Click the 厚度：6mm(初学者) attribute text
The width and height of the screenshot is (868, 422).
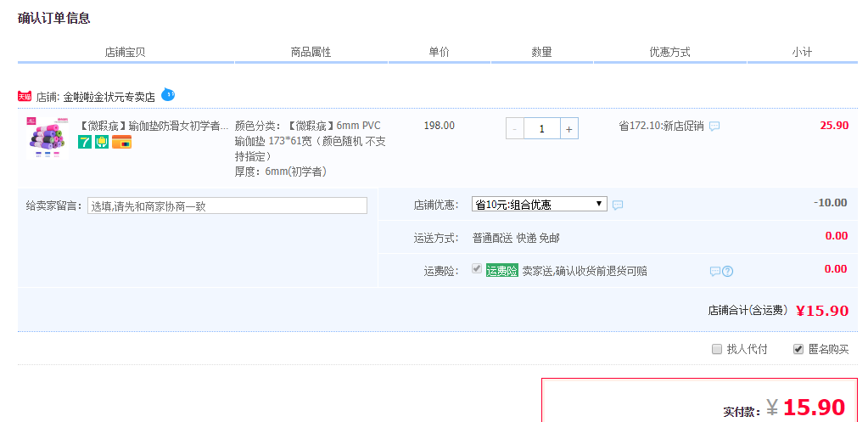[281, 172]
